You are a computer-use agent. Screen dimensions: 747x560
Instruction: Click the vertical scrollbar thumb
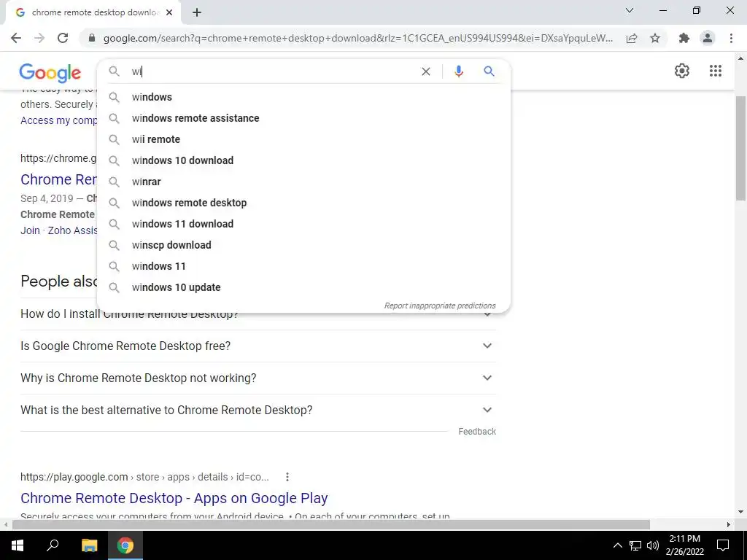740,148
